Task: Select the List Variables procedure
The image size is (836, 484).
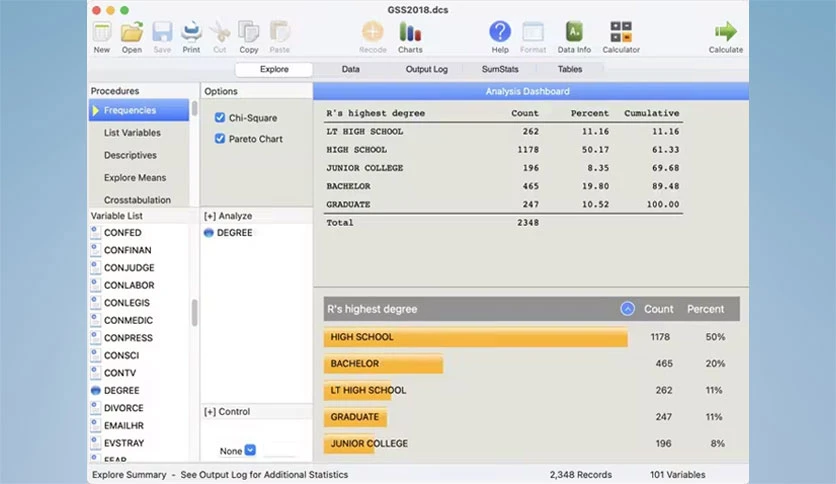Action: click(139, 133)
